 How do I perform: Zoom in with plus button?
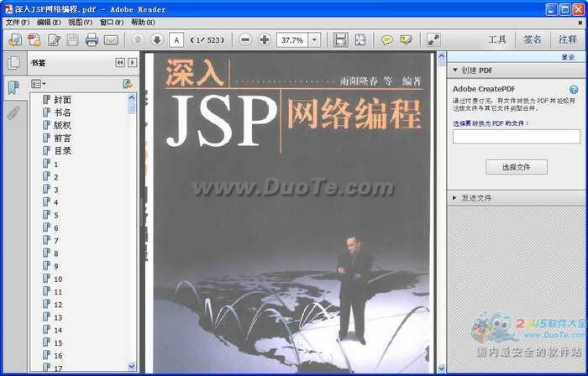click(265, 39)
